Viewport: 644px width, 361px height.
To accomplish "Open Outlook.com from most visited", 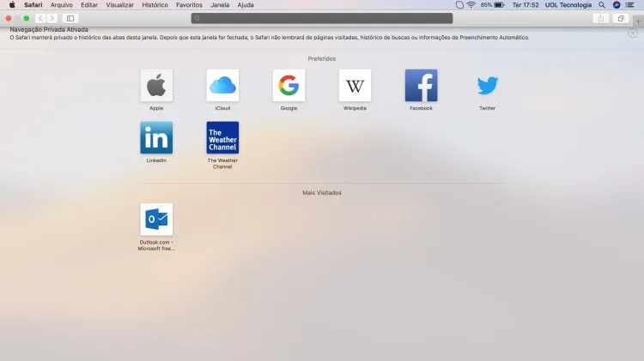I will 156,220.
